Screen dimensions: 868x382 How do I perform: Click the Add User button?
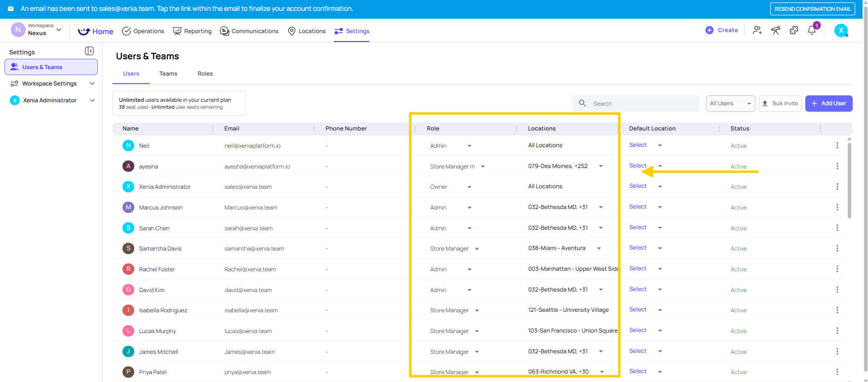coord(829,103)
